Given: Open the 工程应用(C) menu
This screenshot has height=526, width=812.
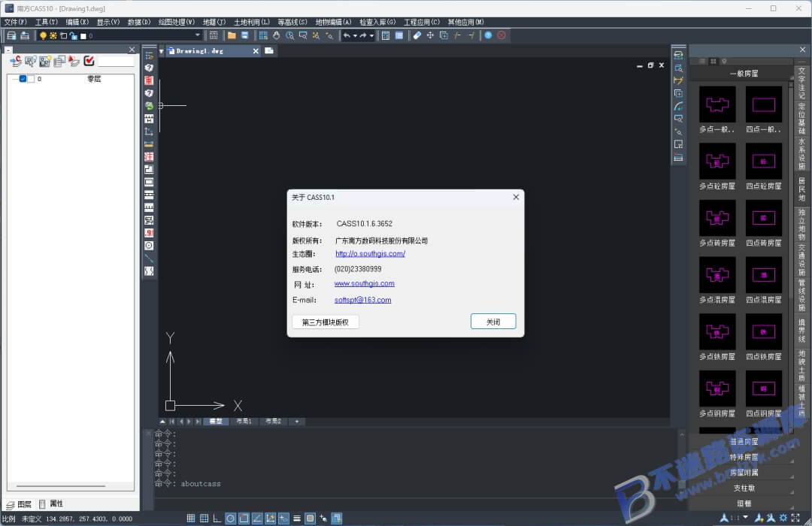Looking at the screenshot, I should 422,22.
